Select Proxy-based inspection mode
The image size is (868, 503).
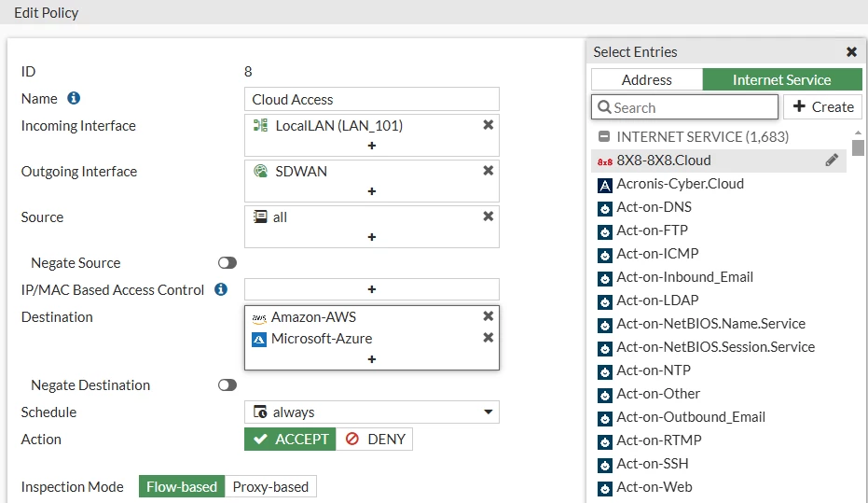270,486
